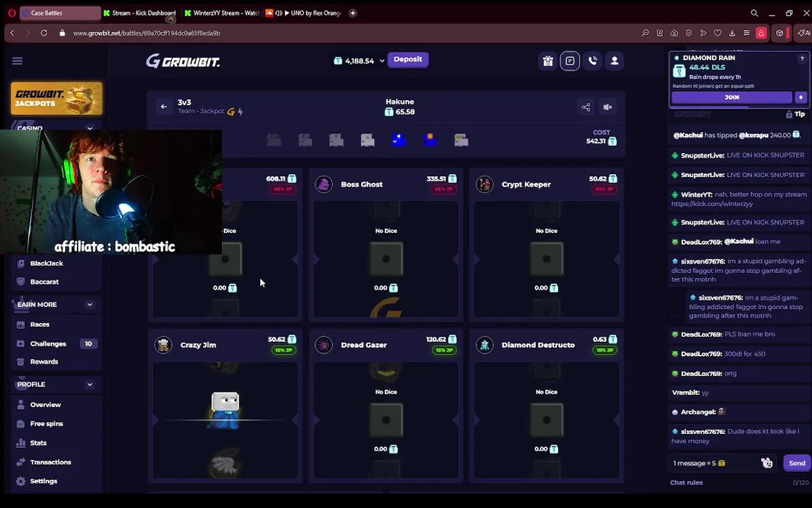Bookmark page with heart icon

718,33
